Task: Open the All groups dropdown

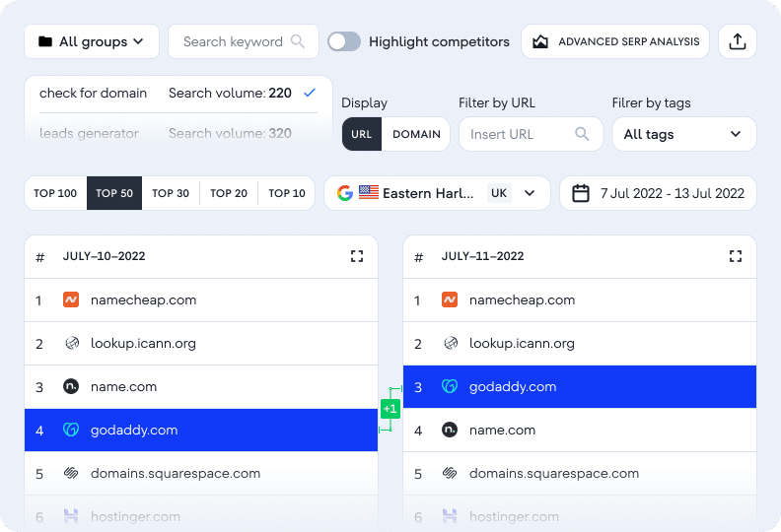Action: tap(91, 41)
